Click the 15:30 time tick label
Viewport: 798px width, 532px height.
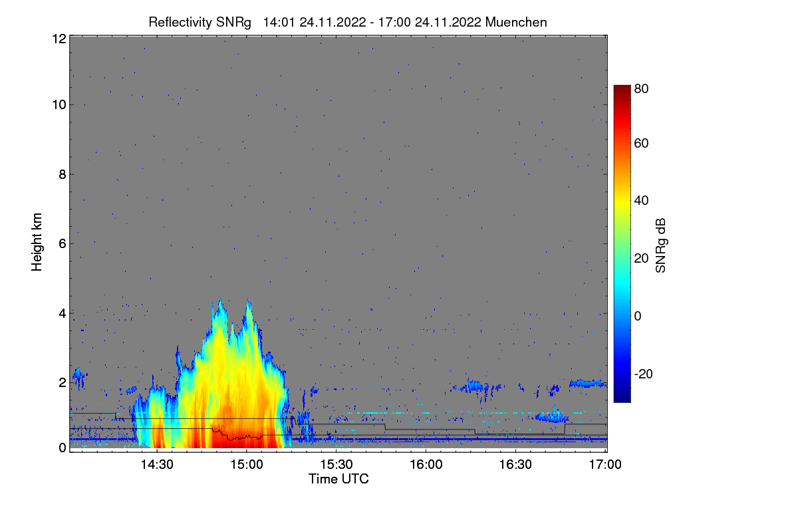[x=336, y=464]
